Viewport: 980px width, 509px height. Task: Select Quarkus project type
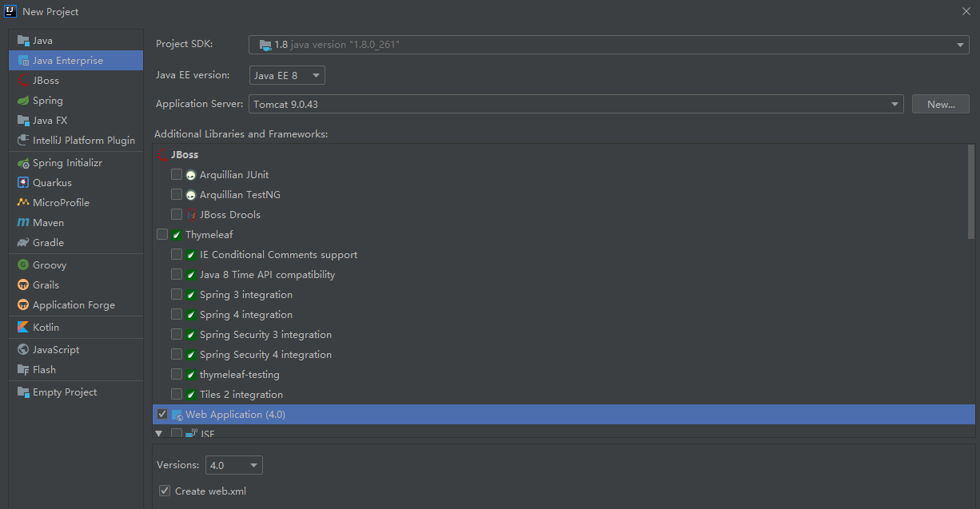point(76,182)
